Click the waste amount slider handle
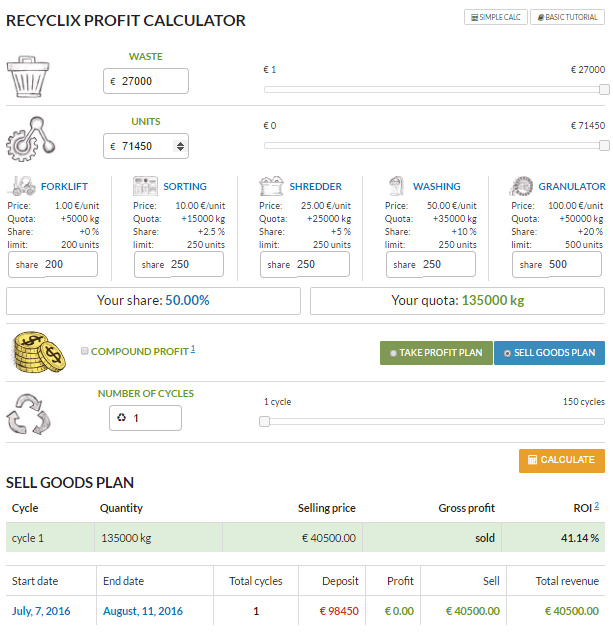613x637 pixels. [604, 89]
